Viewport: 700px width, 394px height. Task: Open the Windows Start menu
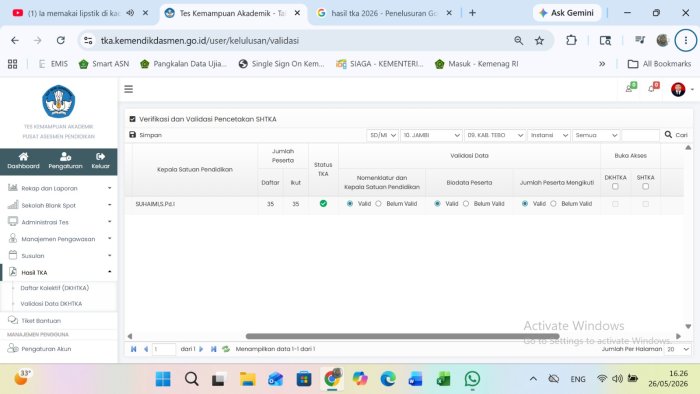[x=163, y=379]
